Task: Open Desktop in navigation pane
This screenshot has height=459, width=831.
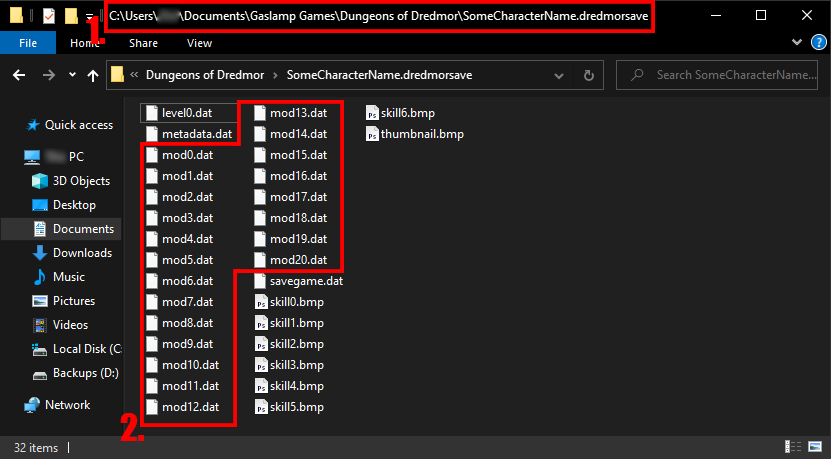Action: tap(64, 205)
